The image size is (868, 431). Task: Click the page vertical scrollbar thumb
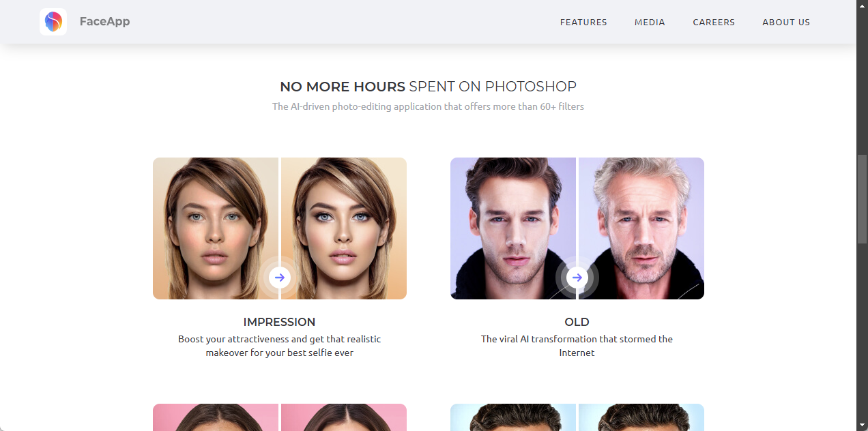coord(862,199)
